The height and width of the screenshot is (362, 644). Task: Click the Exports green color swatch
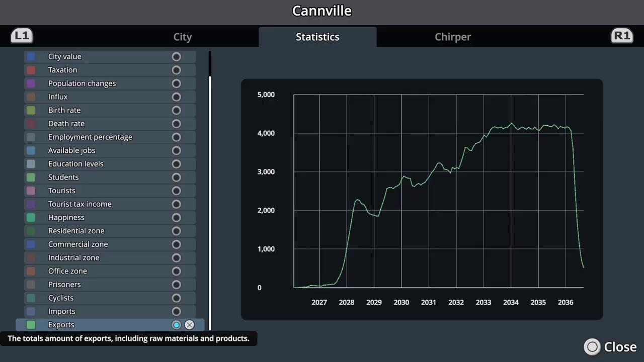(31, 325)
